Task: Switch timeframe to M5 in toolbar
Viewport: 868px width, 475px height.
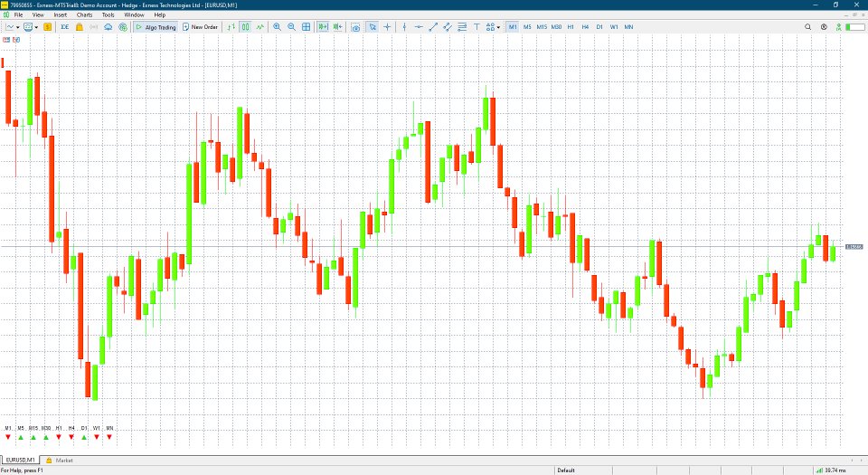Action: 527,26
